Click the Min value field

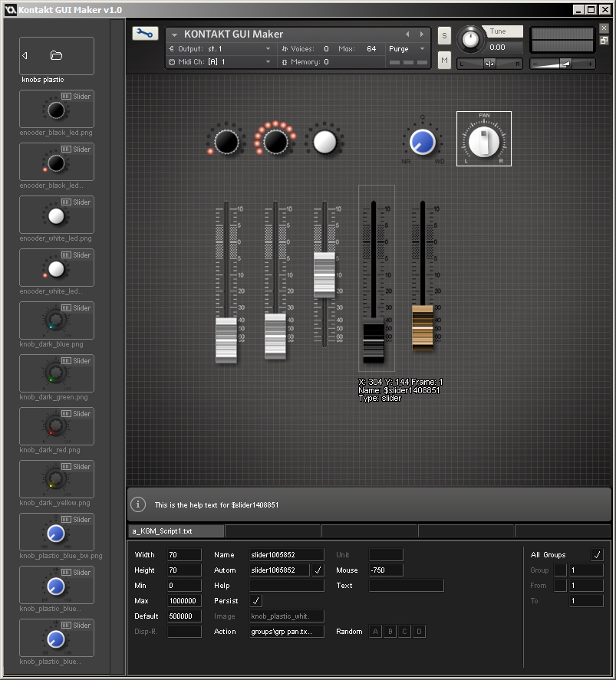(184, 586)
